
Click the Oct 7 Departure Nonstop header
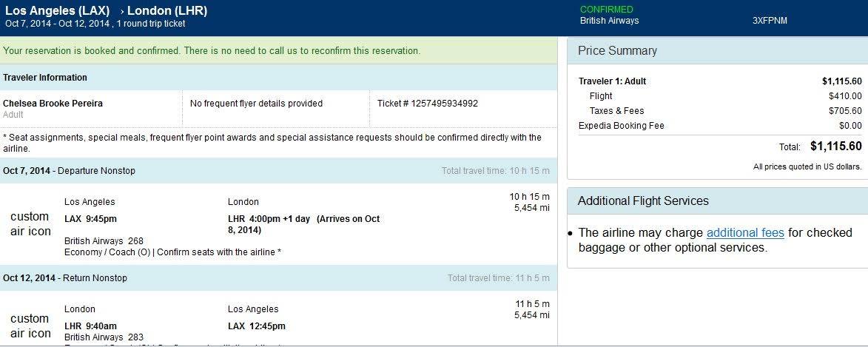pos(69,171)
